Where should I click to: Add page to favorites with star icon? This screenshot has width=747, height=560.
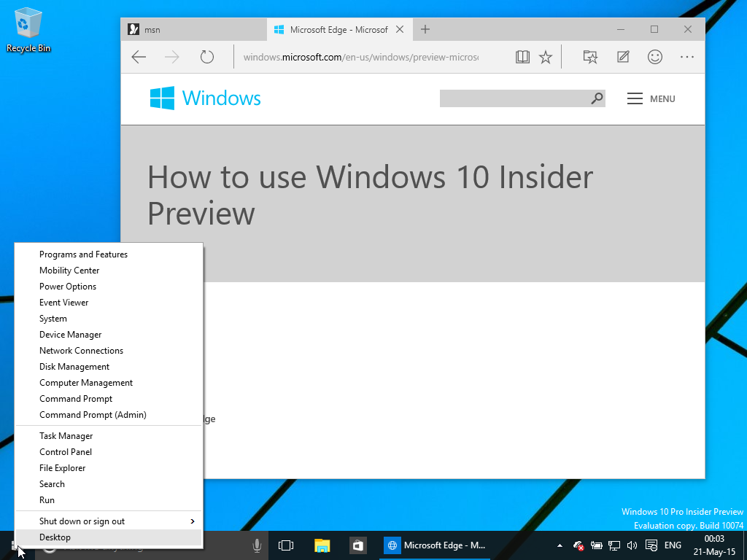[546, 57]
